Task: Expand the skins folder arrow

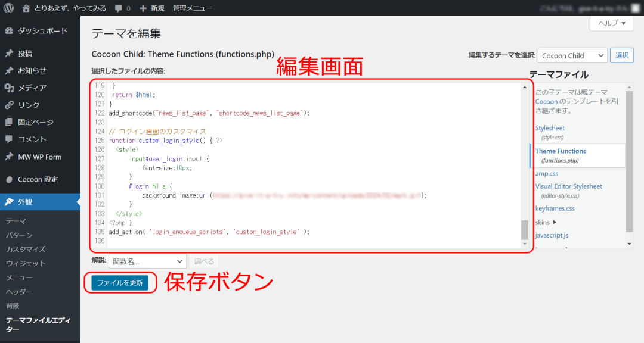Action: click(555, 222)
